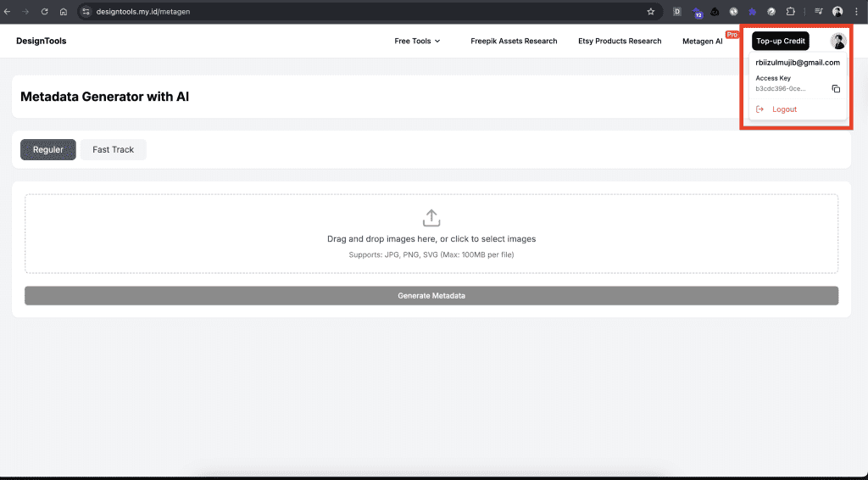Click the Generate Metadata button
The height and width of the screenshot is (480, 868).
[431, 295]
